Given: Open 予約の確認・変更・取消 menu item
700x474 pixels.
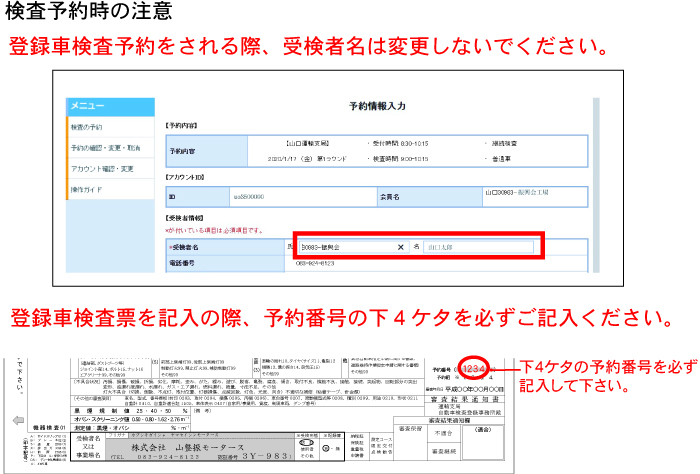Looking at the screenshot, I should pos(106,148).
